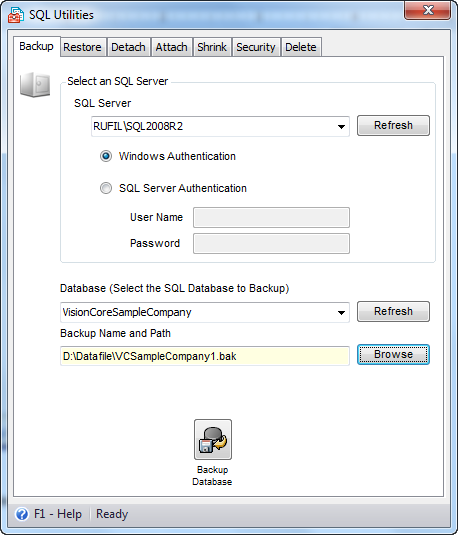Screen dimensions: 458x535
Task: Switch to the Restore tab
Action: pos(82,47)
